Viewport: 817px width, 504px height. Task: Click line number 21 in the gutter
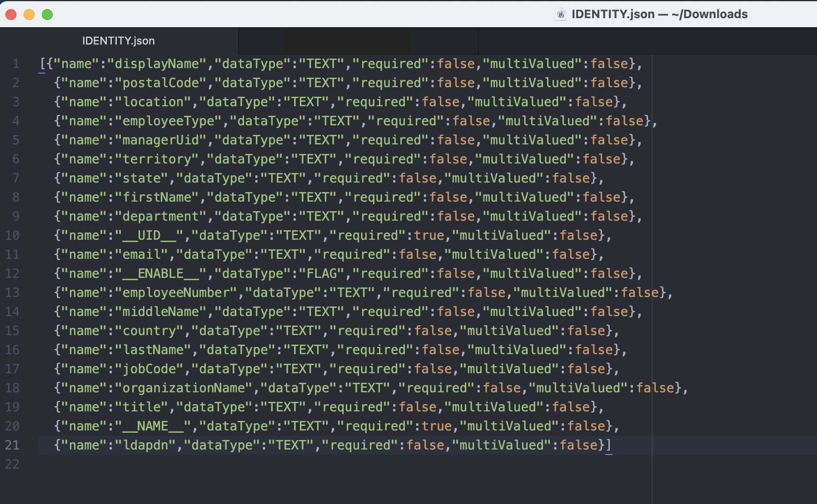pos(12,445)
